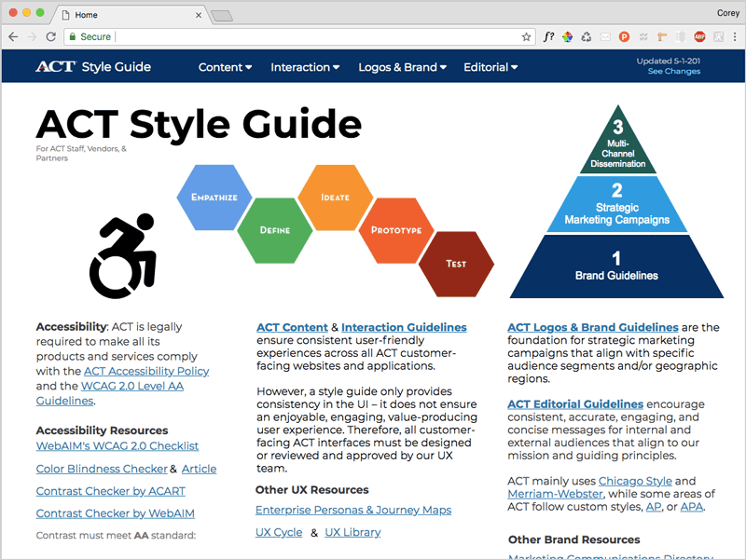Click the dark red Test hexagon

coord(456,264)
